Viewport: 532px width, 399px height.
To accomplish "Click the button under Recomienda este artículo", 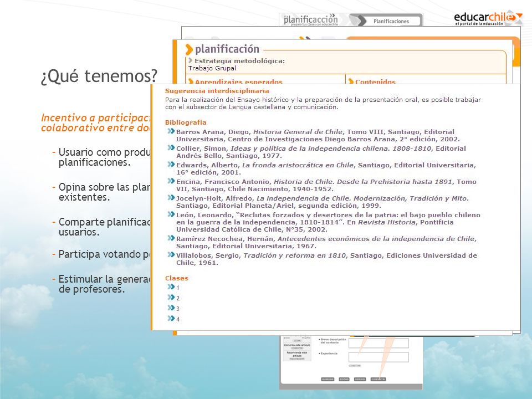I will point(297,359).
